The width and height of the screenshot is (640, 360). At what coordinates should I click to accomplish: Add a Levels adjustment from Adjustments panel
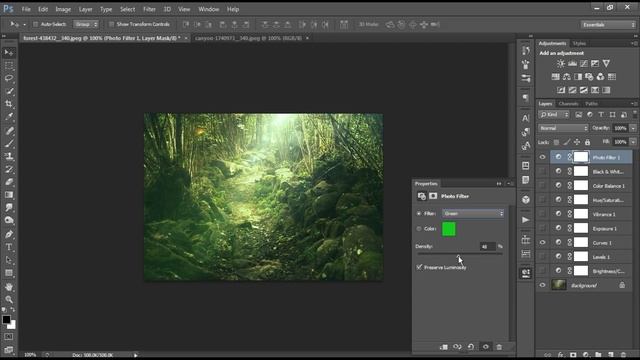[572, 63]
